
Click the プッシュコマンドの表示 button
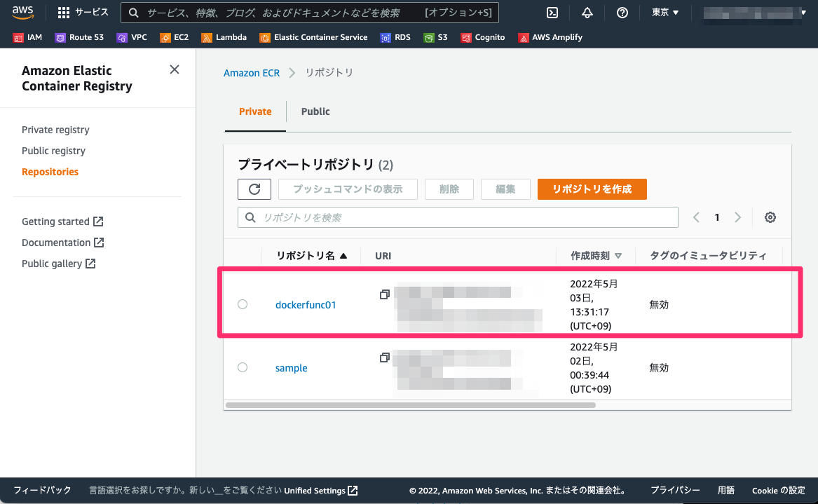point(348,189)
